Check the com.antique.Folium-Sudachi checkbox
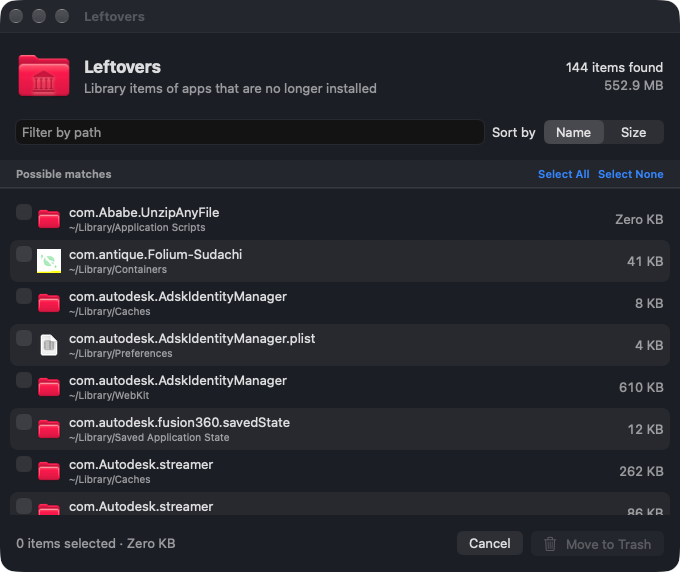Screen dimensions: 680x572 point(24,254)
